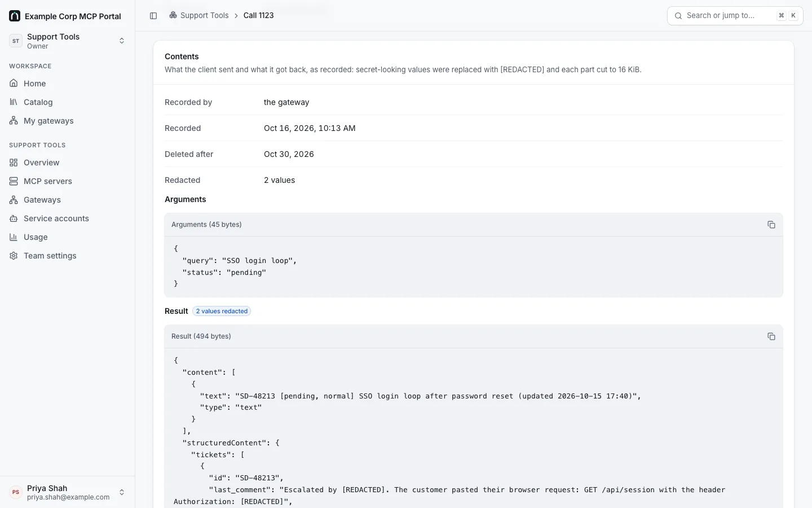Click the Recorded by value the gateway

tap(286, 102)
